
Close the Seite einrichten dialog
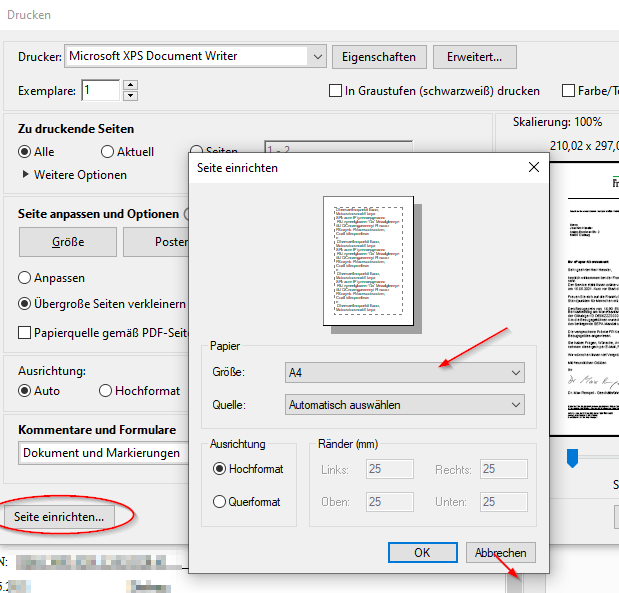pos(534,167)
